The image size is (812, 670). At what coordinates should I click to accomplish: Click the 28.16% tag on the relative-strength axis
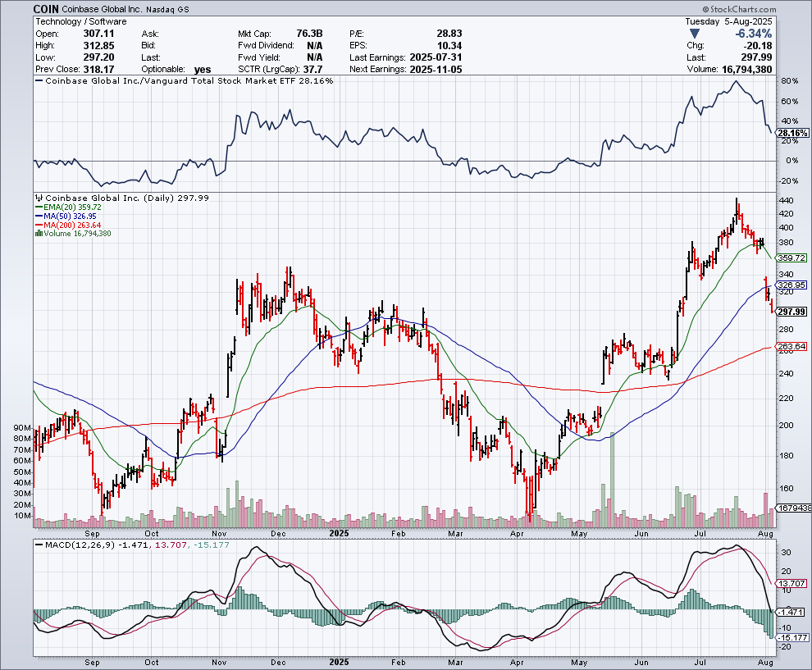tap(791, 133)
